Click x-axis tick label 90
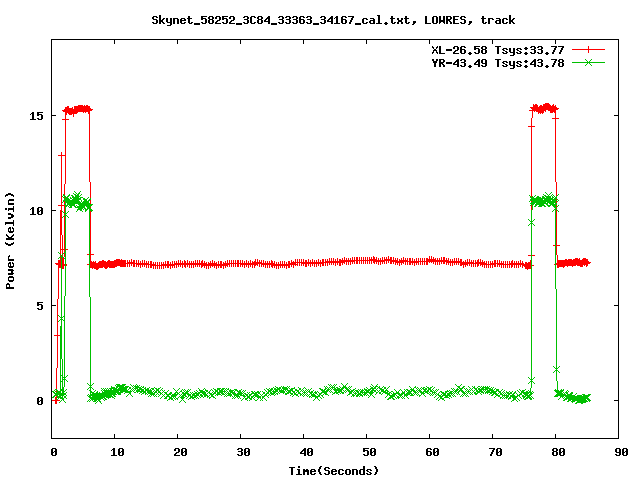Image resolution: width=640 pixels, height=480 pixels. point(621,452)
